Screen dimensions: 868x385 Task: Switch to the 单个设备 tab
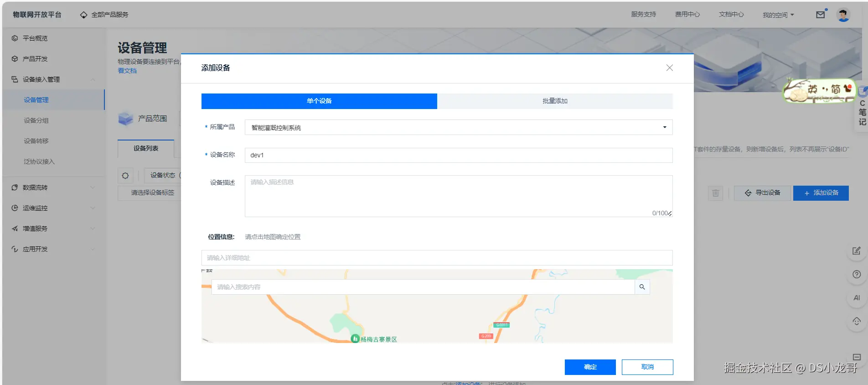(x=319, y=101)
